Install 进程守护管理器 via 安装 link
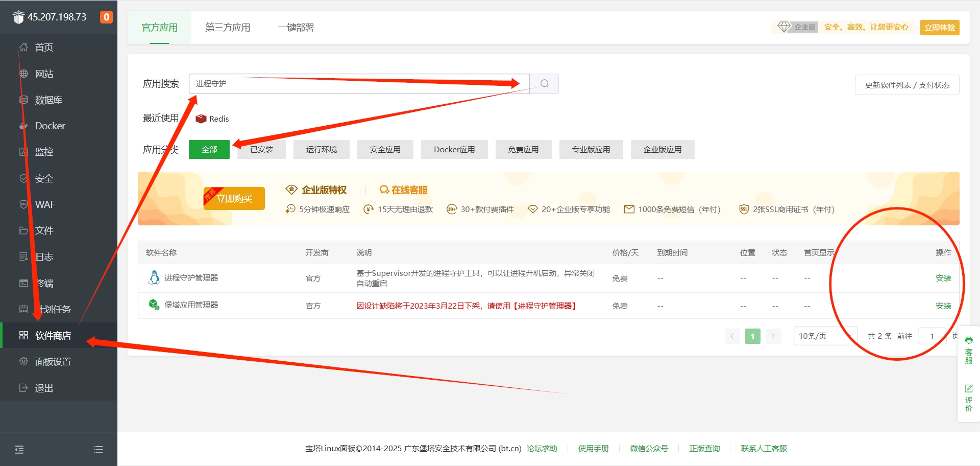The image size is (980, 466). pyautogui.click(x=943, y=278)
